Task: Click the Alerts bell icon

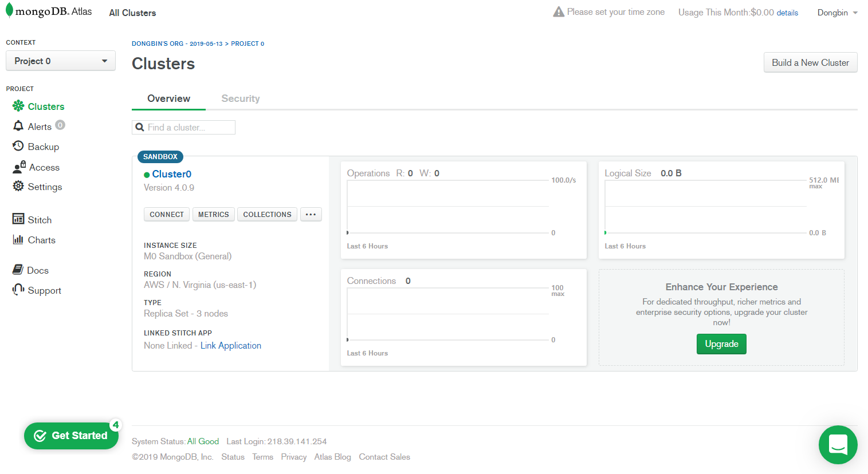Action: (18, 126)
